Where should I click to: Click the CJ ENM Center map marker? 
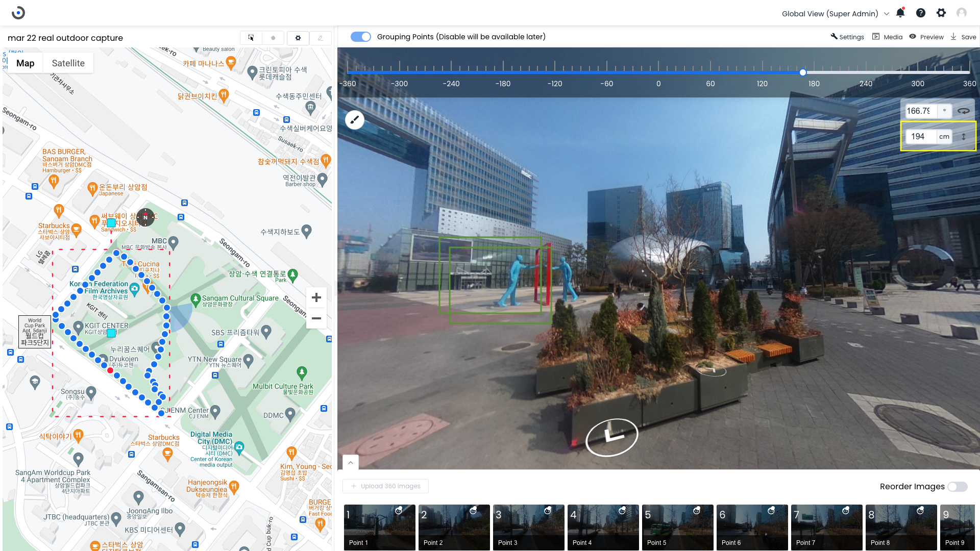[215, 411]
